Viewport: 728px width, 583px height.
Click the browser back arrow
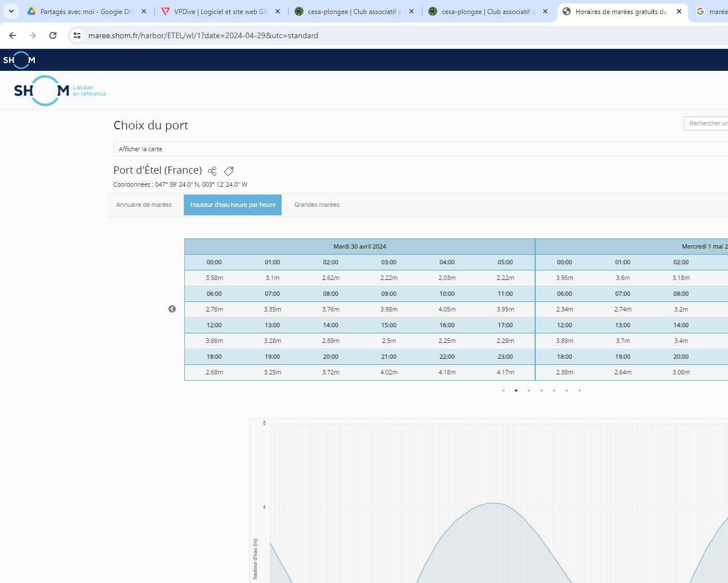point(12,35)
